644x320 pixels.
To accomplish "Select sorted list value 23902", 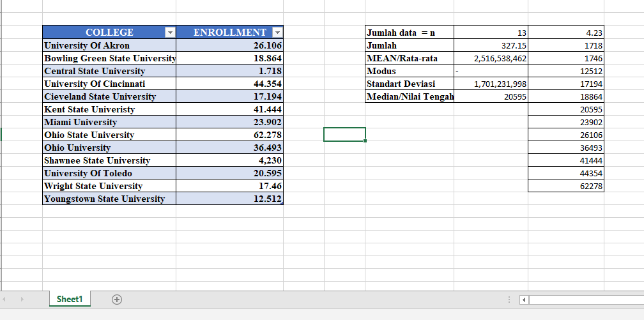I will click(566, 121).
